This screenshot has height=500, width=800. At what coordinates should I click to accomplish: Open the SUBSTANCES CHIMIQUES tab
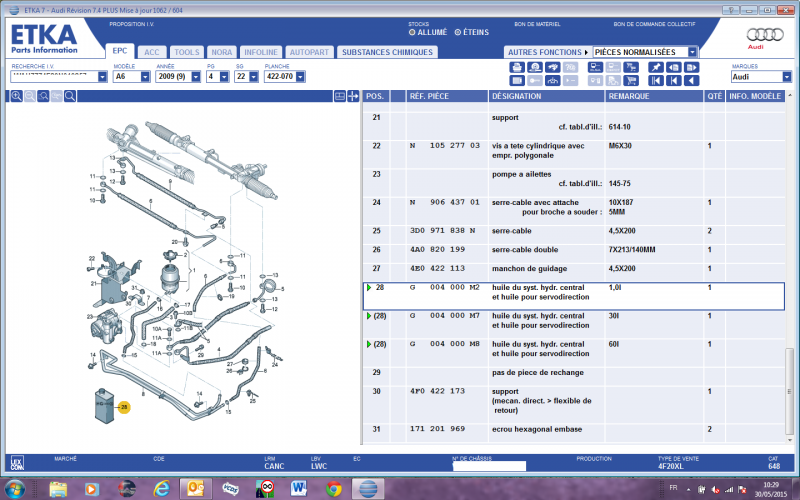coord(385,52)
